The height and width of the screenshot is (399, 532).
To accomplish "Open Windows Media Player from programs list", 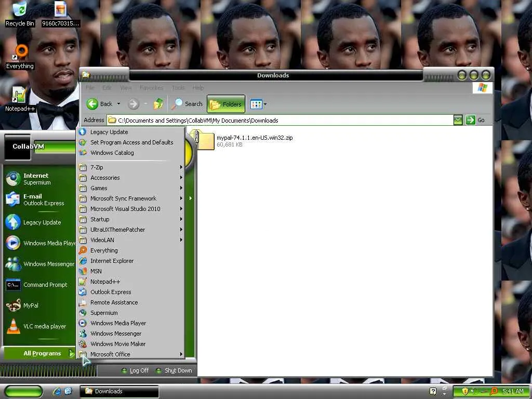I will [x=131, y=323].
